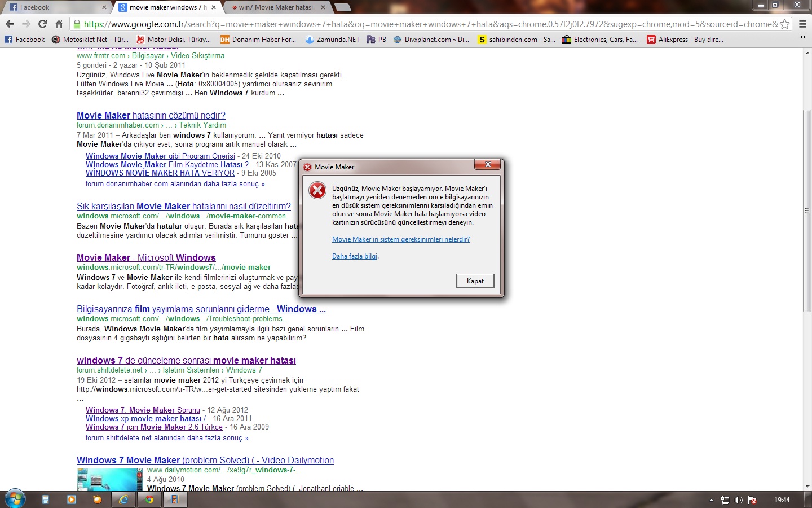Screen dimensions: 812x508
Task: Open the Motor Delisi bookmark
Action: 174,40
